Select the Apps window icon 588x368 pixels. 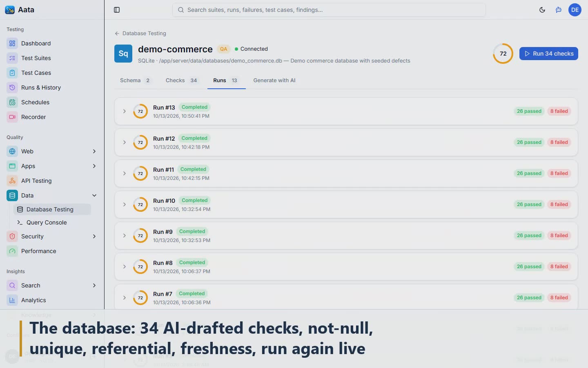tap(12, 166)
